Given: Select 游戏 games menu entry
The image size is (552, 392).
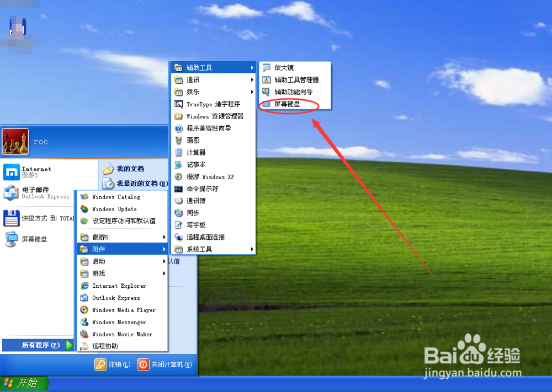Looking at the screenshot, I should 122,273.
